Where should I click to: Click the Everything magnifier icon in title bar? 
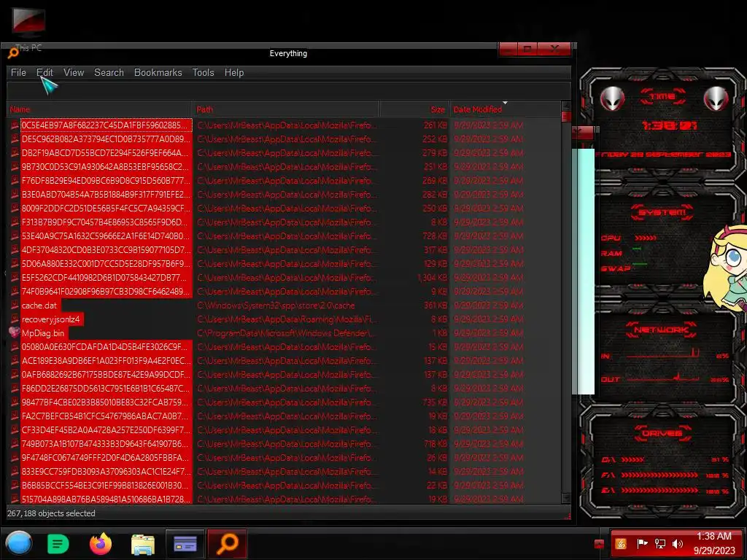coord(13,53)
